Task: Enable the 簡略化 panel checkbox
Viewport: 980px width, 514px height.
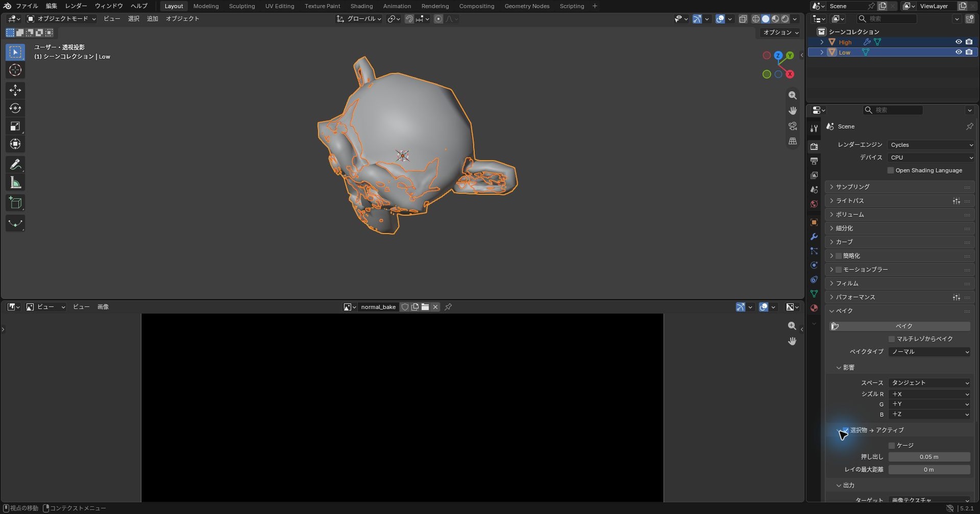Action: pos(839,256)
